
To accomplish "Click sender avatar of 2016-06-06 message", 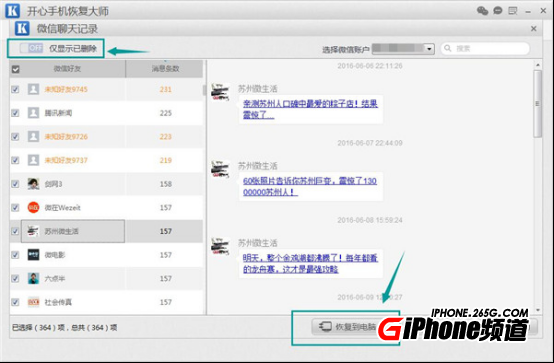I will (x=220, y=92).
